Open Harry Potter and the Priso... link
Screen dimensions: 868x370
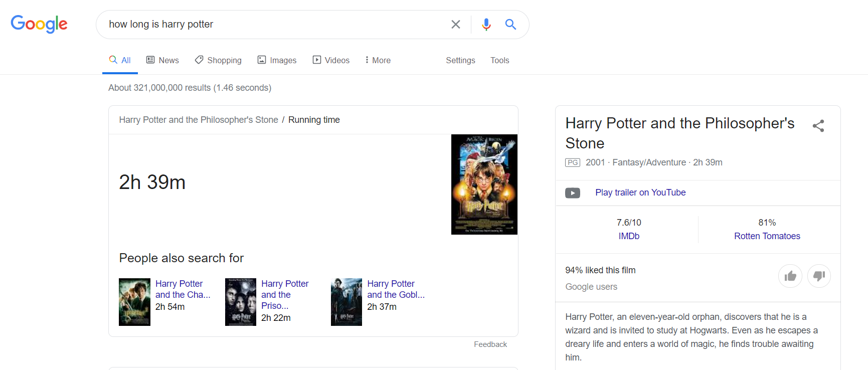tap(285, 295)
